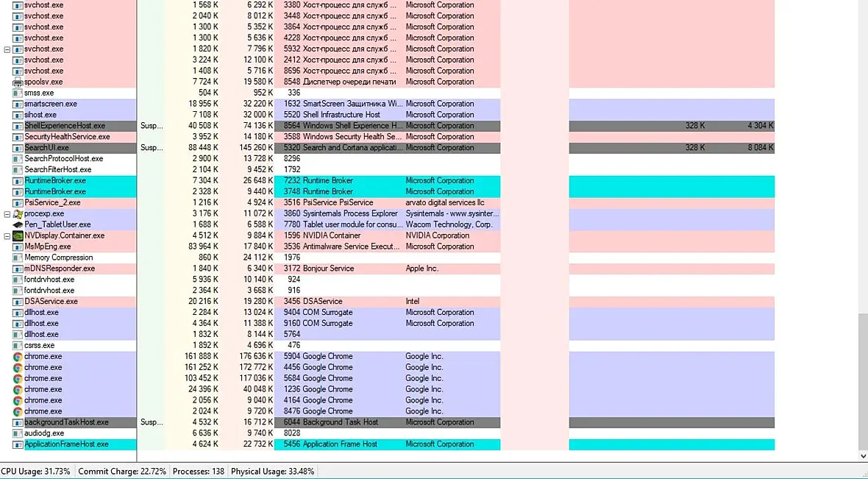Click 'arvato digital services llc' cell
The image size is (868, 479).
[x=445, y=202]
